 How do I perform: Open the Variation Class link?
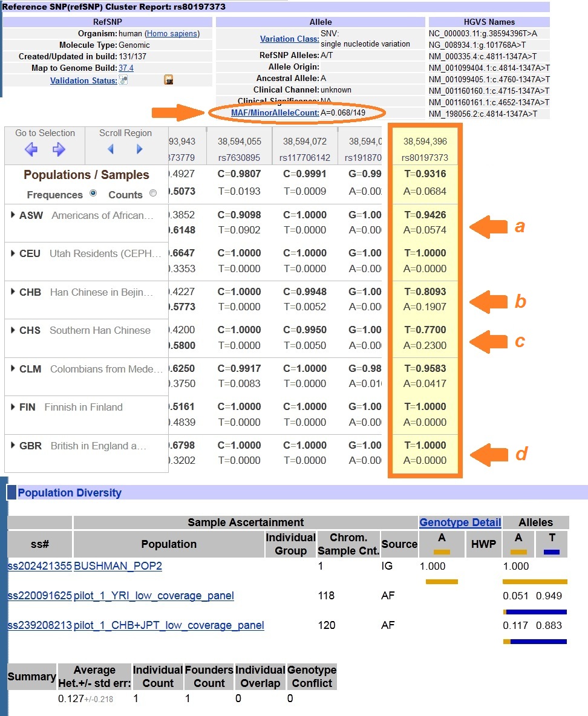tap(289, 38)
